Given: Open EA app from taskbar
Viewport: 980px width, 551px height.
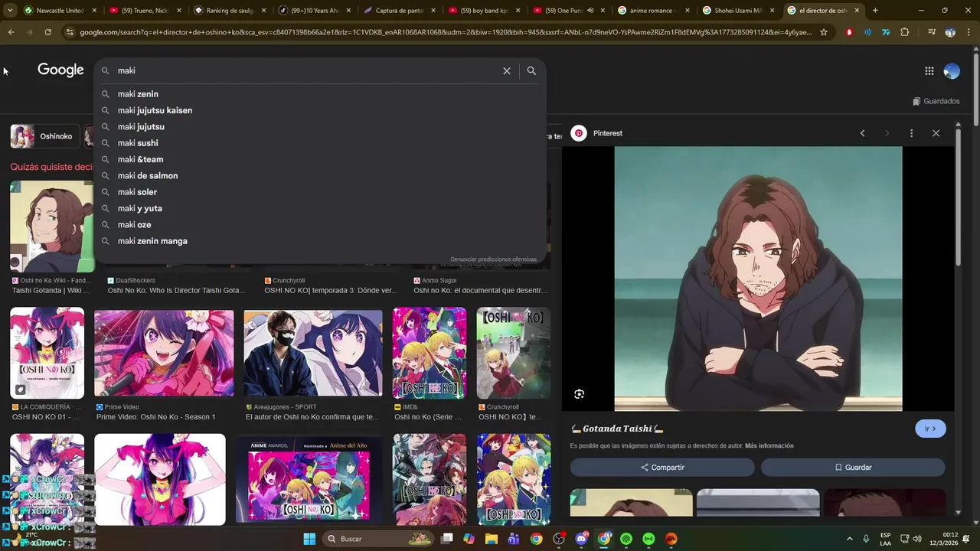Looking at the screenshot, I should [x=671, y=539].
